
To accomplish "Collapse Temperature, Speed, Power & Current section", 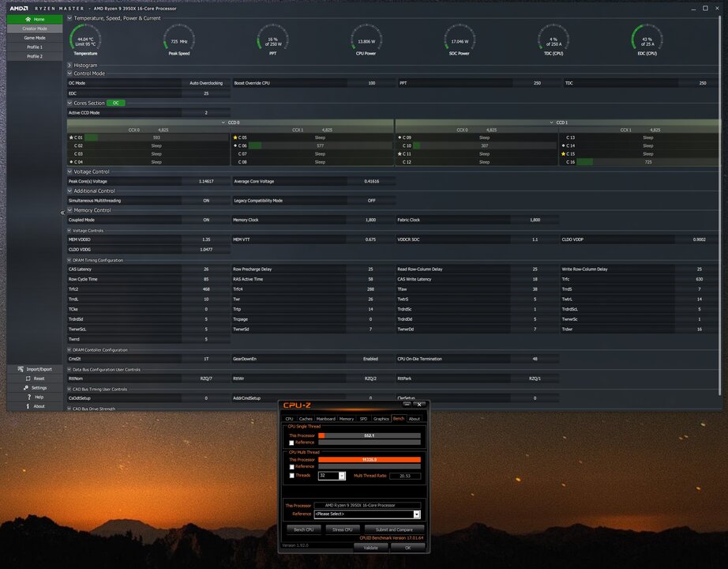I will tap(69, 18).
